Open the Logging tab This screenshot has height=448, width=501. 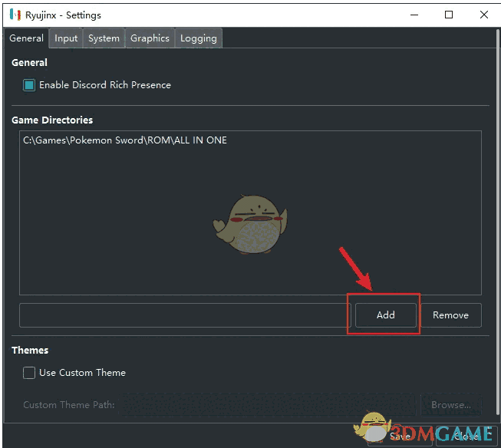pyautogui.click(x=199, y=38)
